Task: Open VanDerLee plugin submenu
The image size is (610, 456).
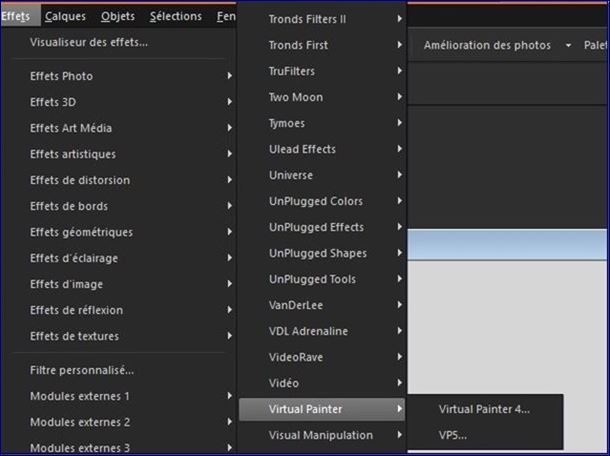Action: pos(322,305)
